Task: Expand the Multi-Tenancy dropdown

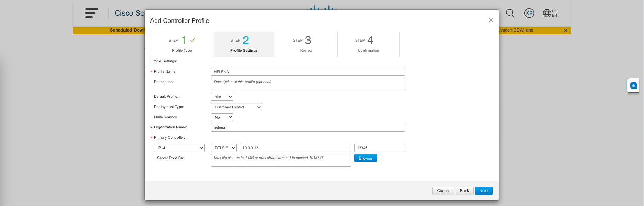Action: (x=222, y=117)
